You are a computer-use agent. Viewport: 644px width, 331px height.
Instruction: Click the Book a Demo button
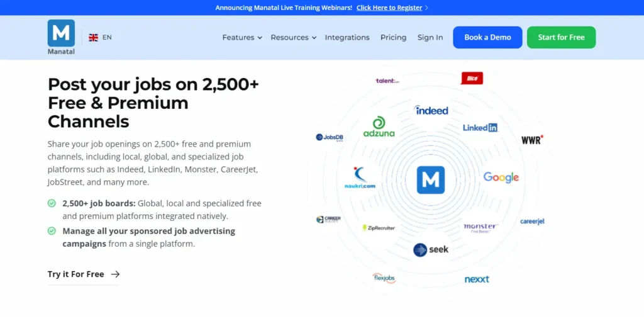pos(487,37)
